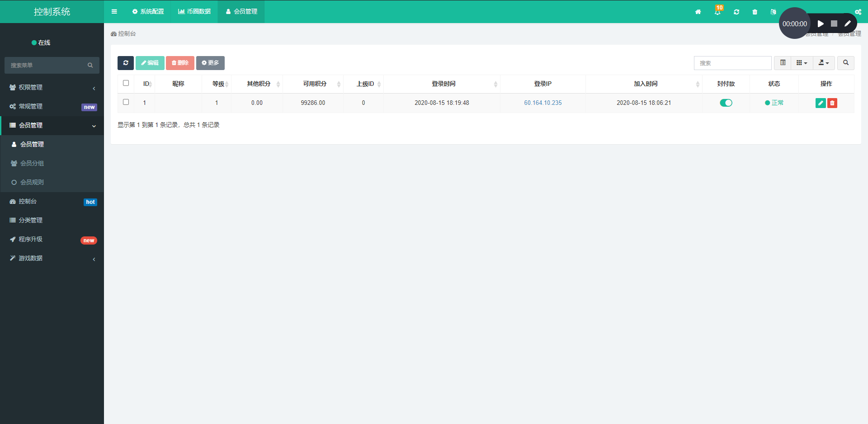The height and width of the screenshot is (424, 868).
Task: Expand the 游戏数据 sidebar menu
Action: coord(52,258)
